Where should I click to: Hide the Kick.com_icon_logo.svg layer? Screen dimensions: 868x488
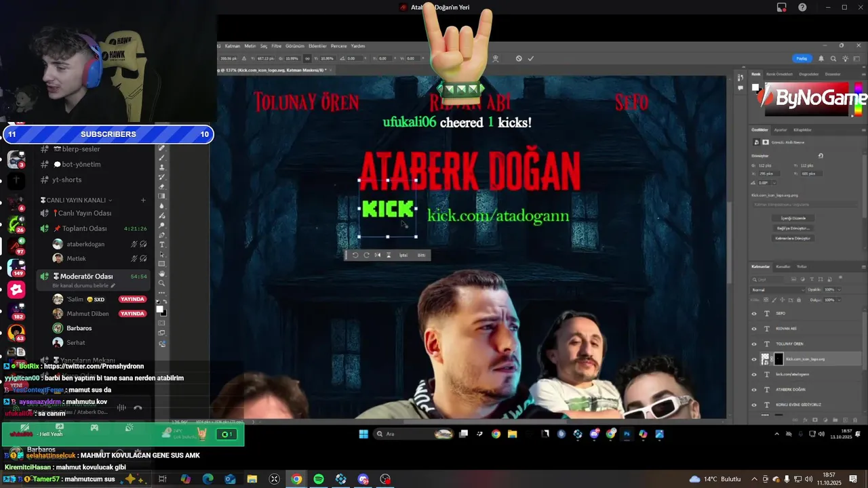click(x=754, y=359)
